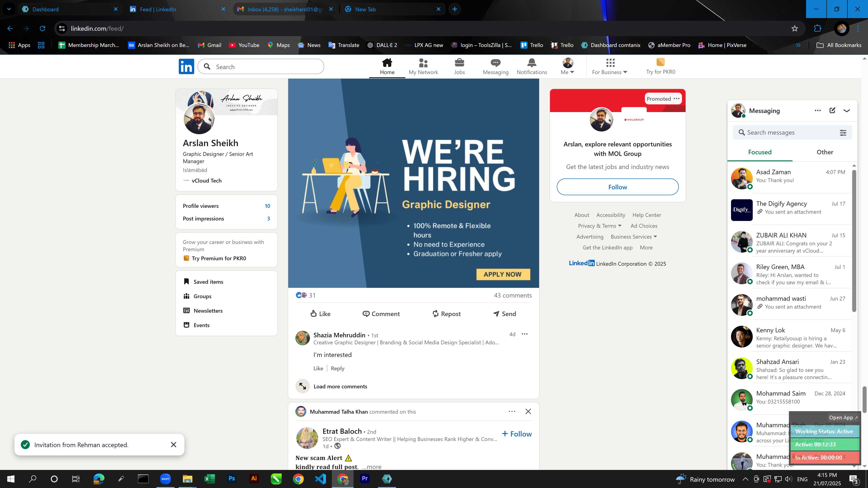Launch Photoshop from the taskbar

tap(231, 479)
